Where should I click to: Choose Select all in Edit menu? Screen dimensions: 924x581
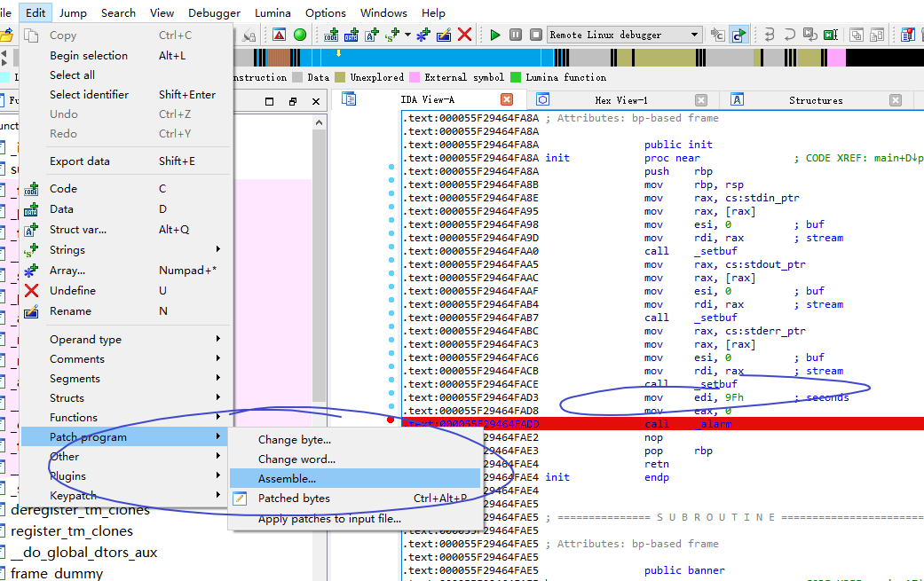[126, 75]
